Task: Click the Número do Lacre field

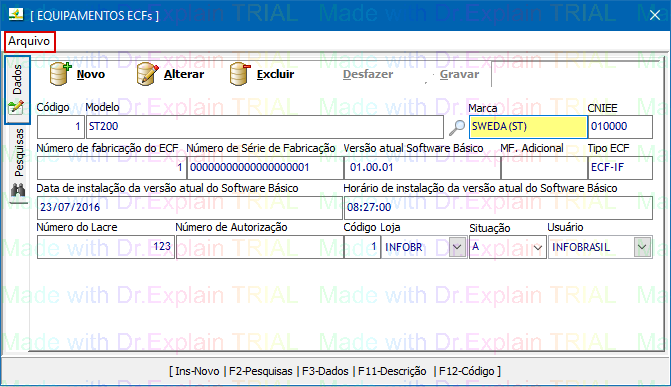Action: tap(105, 247)
